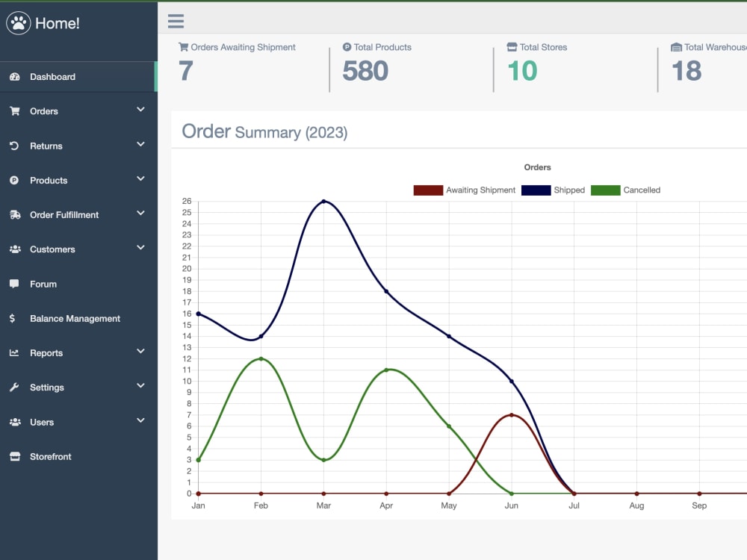Toggle the Cancelled legend green swatch
The image size is (747, 560).
pyautogui.click(x=606, y=190)
